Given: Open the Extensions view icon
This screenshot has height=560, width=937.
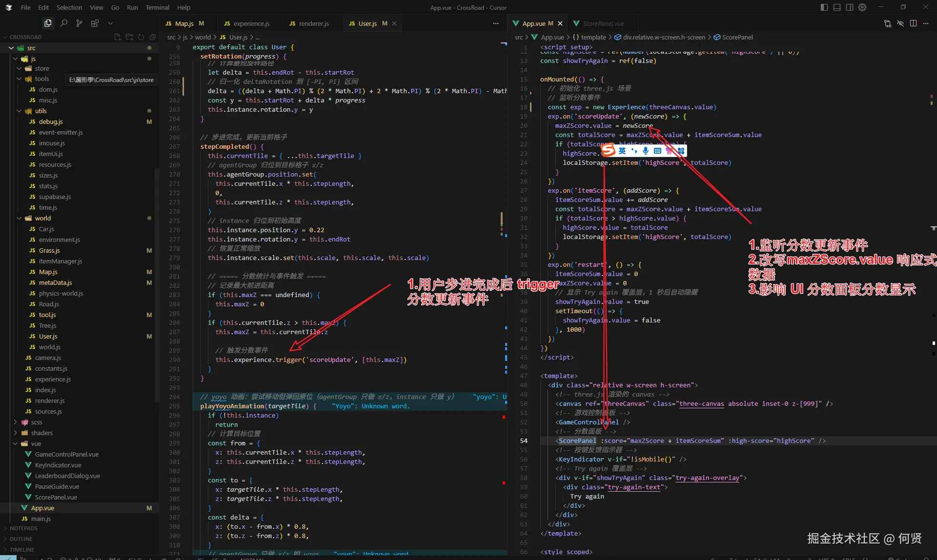Looking at the screenshot, I should pyautogui.click(x=95, y=23).
